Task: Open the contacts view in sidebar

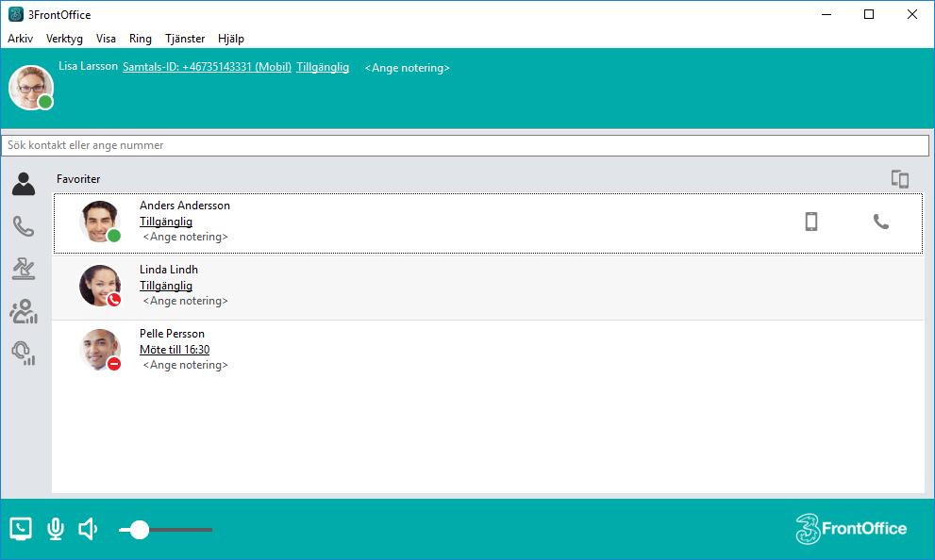Action: [24, 184]
